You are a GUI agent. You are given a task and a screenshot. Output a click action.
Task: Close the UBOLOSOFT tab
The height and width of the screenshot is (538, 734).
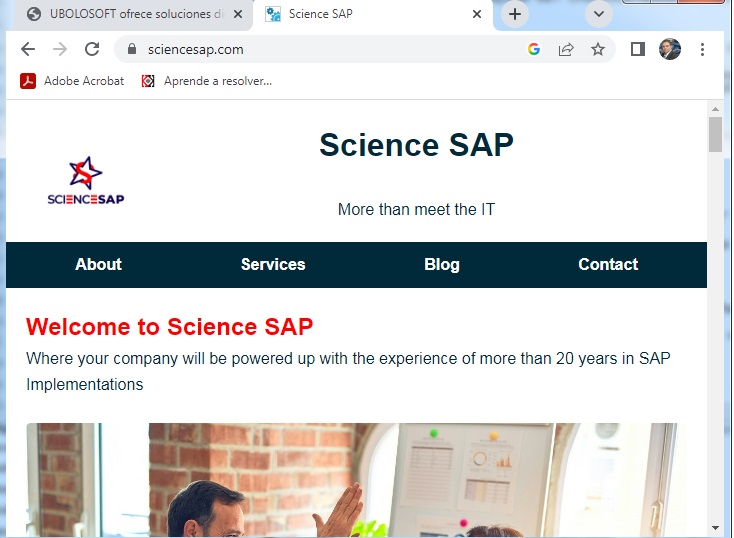click(238, 14)
